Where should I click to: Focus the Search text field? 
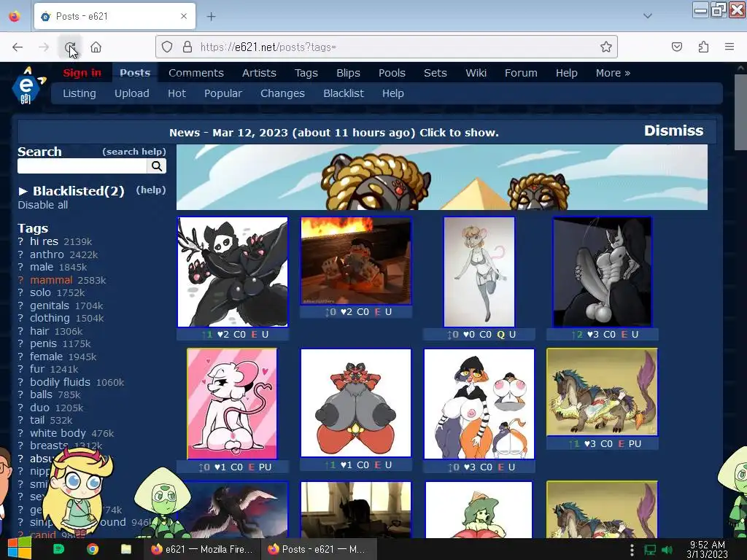tap(82, 166)
